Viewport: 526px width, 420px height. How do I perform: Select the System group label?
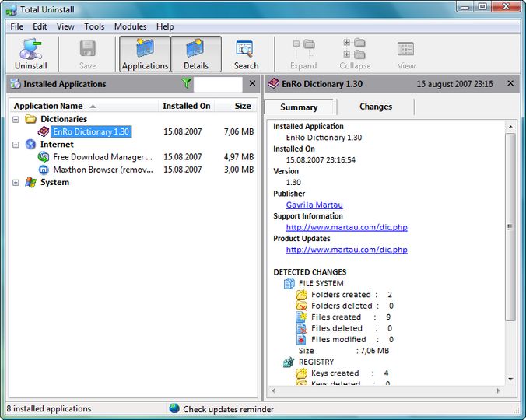click(x=54, y=182)
